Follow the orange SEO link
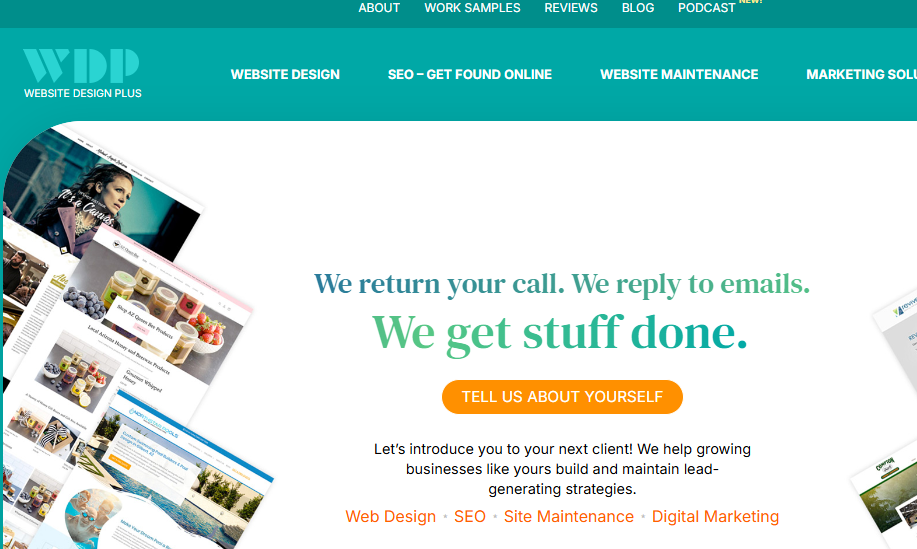This screenshot has width=917, height=549. click(470, 516)
